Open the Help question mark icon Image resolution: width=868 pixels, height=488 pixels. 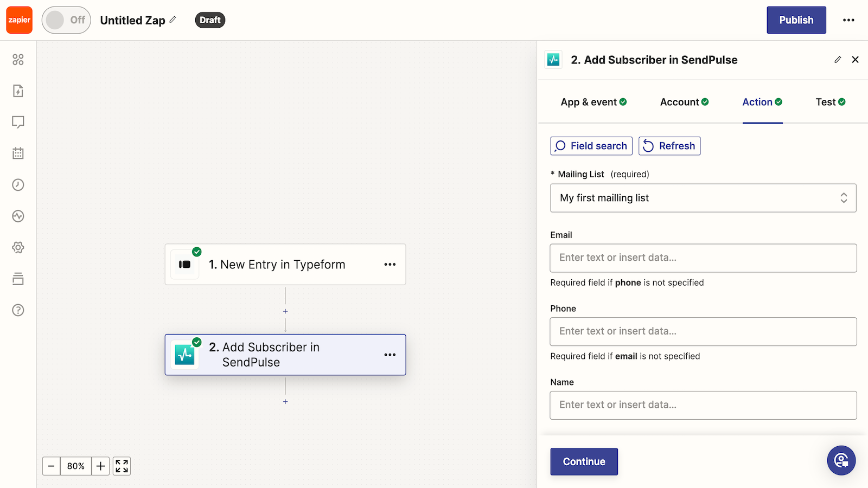pos(18,310)
